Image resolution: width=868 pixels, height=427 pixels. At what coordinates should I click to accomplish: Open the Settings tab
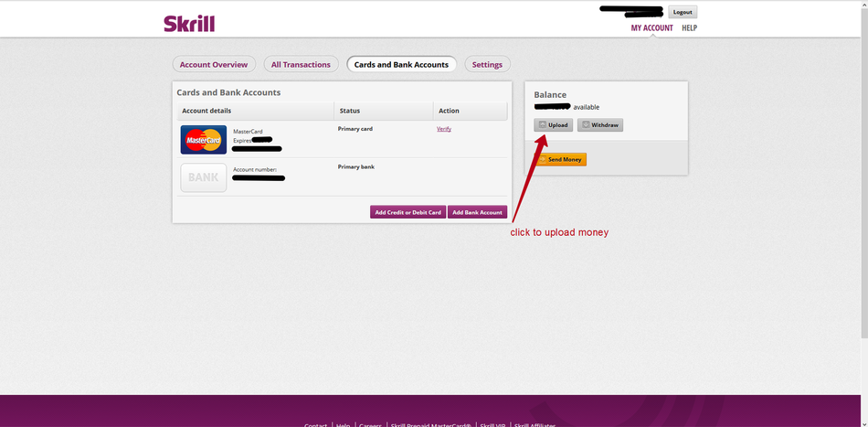487,64
